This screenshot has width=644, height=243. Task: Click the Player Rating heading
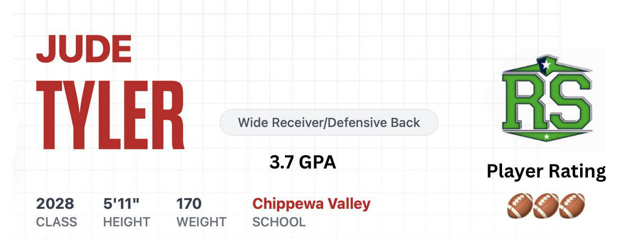pyautogui.click(x=546, y=171)
